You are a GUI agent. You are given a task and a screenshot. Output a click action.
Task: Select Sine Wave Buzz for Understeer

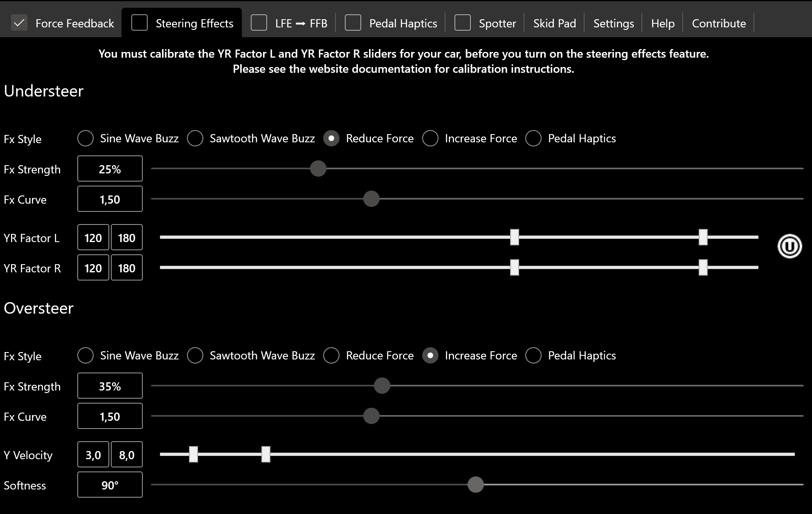click(x=85, y=138)
